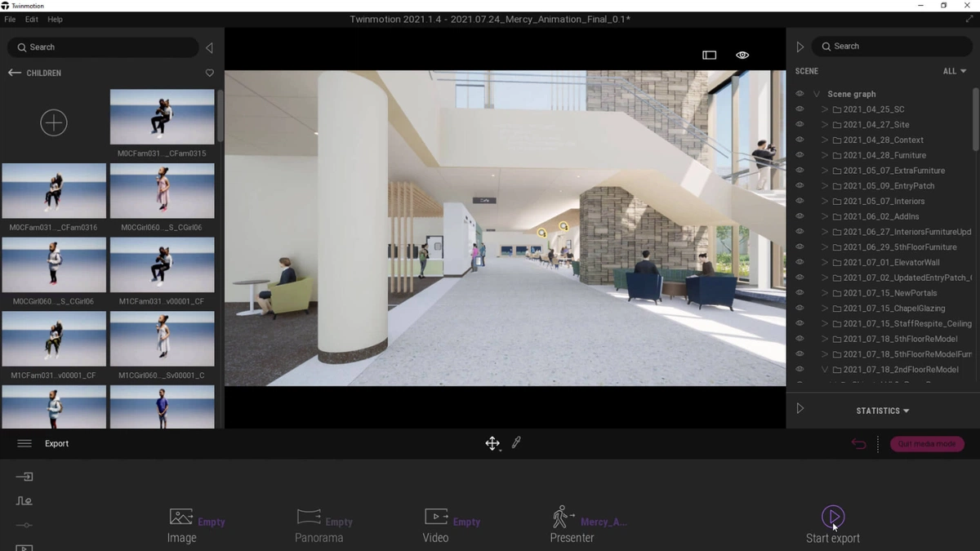Hide the 2021_04_28_Context folder visibility

800,140
